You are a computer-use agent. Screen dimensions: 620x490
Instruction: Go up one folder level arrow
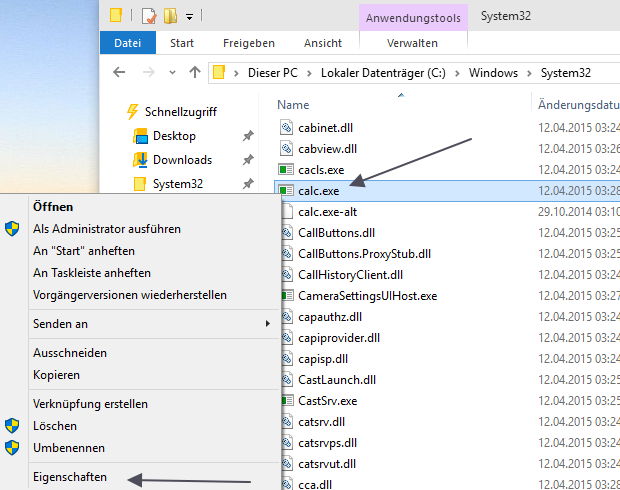(195, 72)
